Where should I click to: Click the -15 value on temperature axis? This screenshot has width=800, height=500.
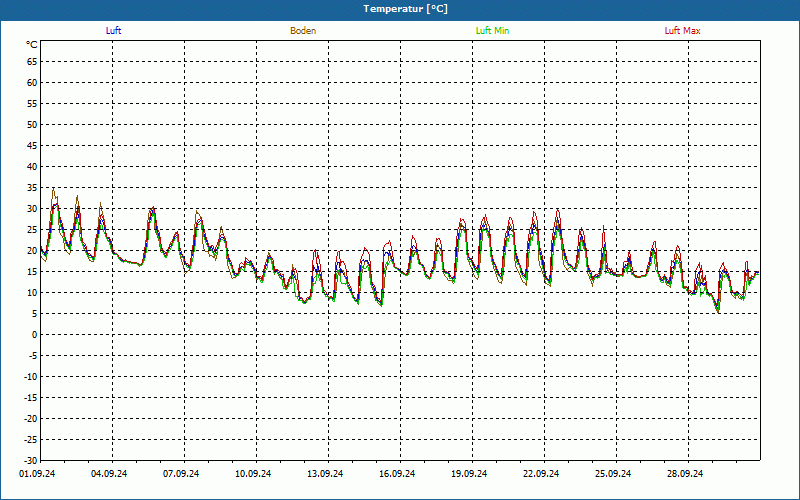click(31, 397)
